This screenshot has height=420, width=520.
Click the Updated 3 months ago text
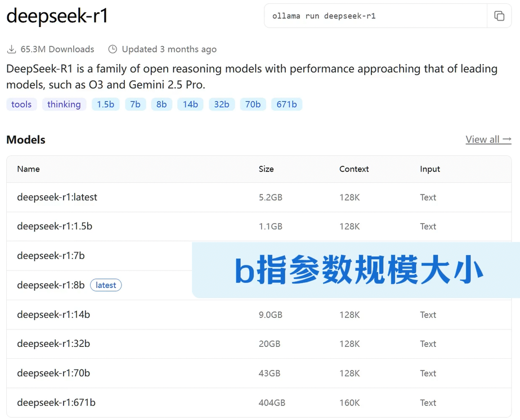(x=169, y=49)
